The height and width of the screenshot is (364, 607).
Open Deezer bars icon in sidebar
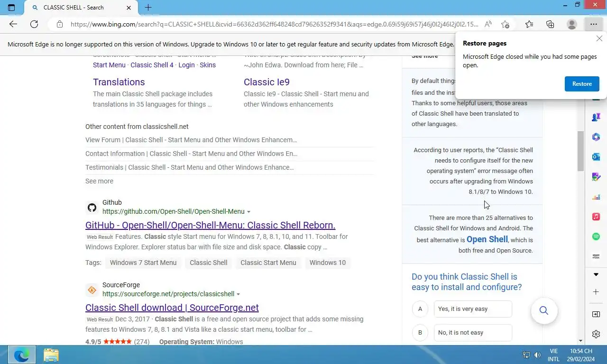pyautogui.click(x=596, y=197)
